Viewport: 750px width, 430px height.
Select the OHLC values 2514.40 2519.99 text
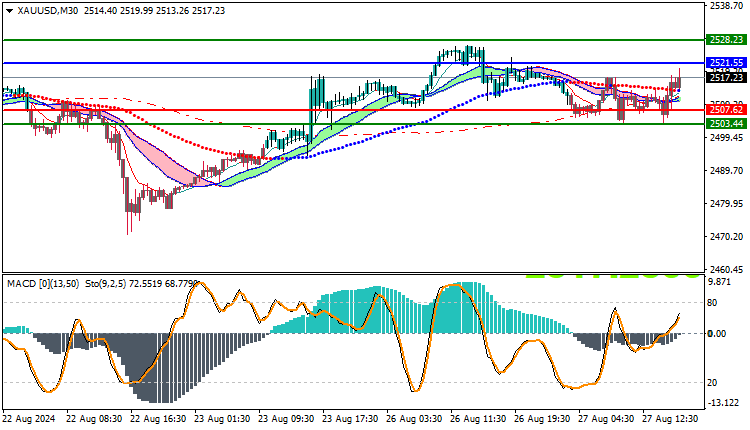tap(118, 11)
